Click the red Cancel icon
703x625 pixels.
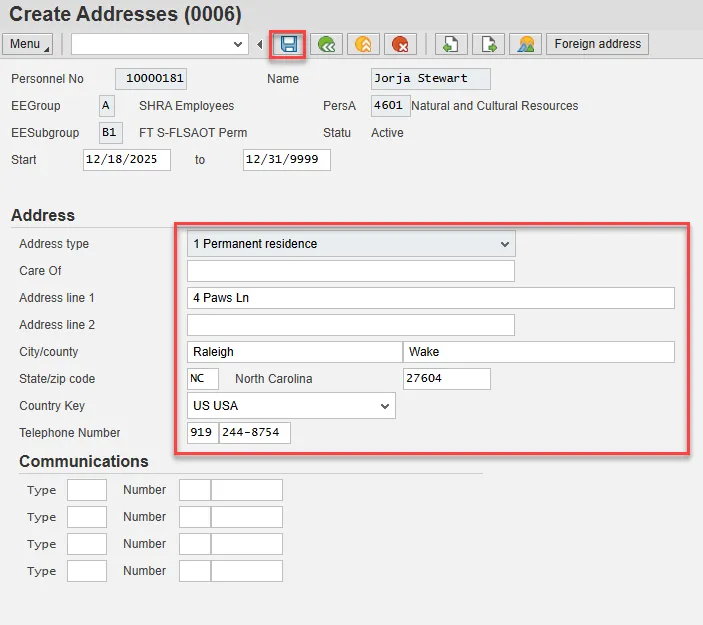[400, 44]
